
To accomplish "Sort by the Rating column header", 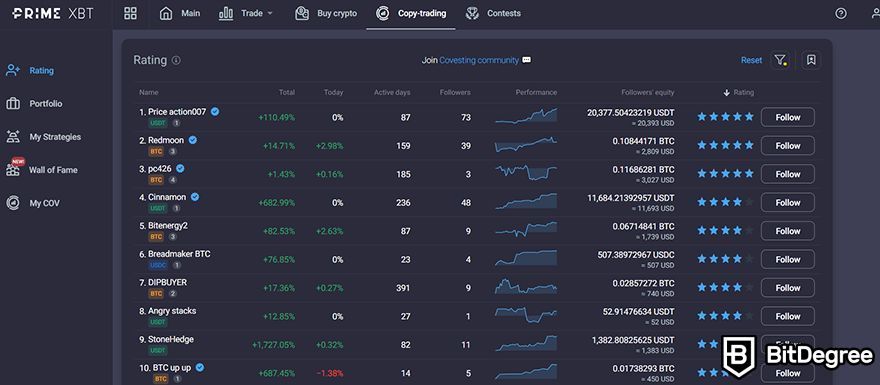I will (739, 93).
